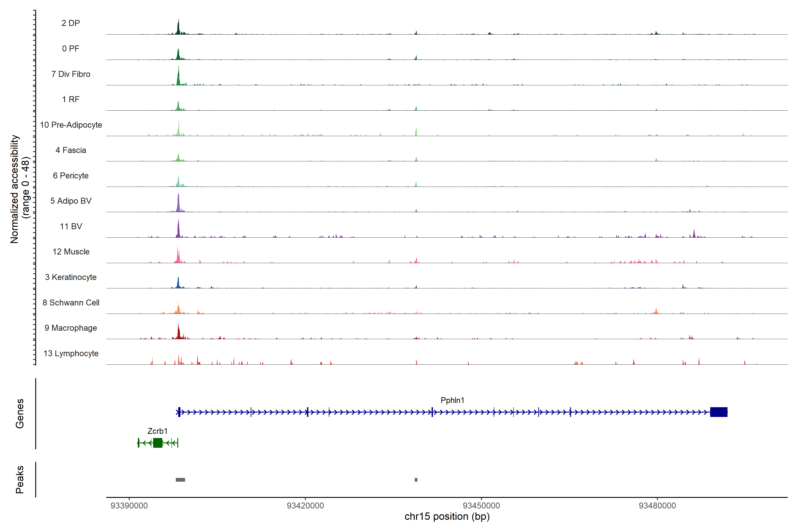The height and width of the screenshot is (532, 798).
Task: Click the green Zcrb1 exon block
Action: tap(157, 443)
